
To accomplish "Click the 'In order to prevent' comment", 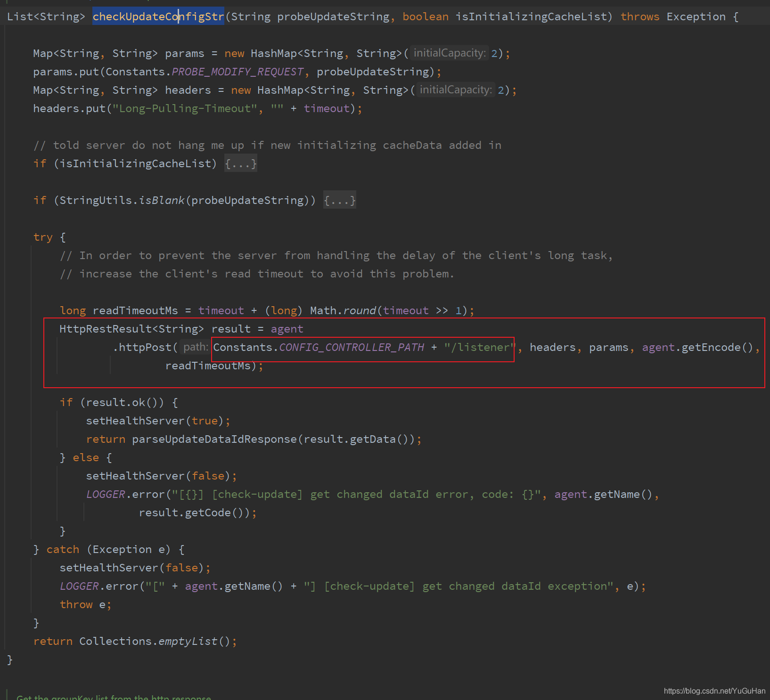I will tap(336, 255).
